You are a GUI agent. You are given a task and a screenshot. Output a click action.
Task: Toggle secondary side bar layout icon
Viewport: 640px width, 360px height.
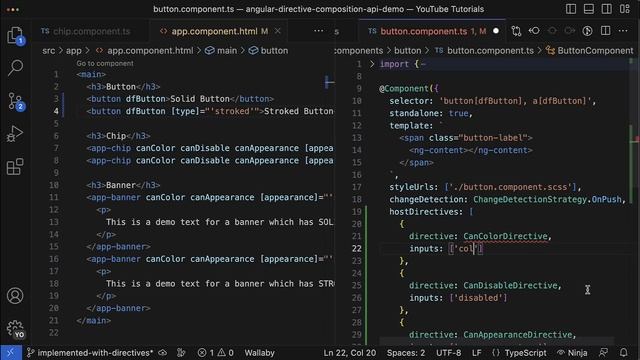click(607, 9)
